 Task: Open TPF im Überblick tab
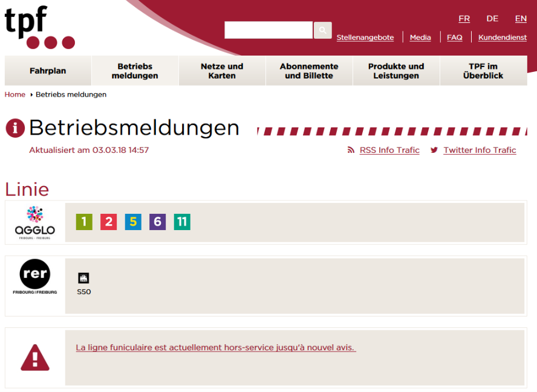(x=483, y=71)
